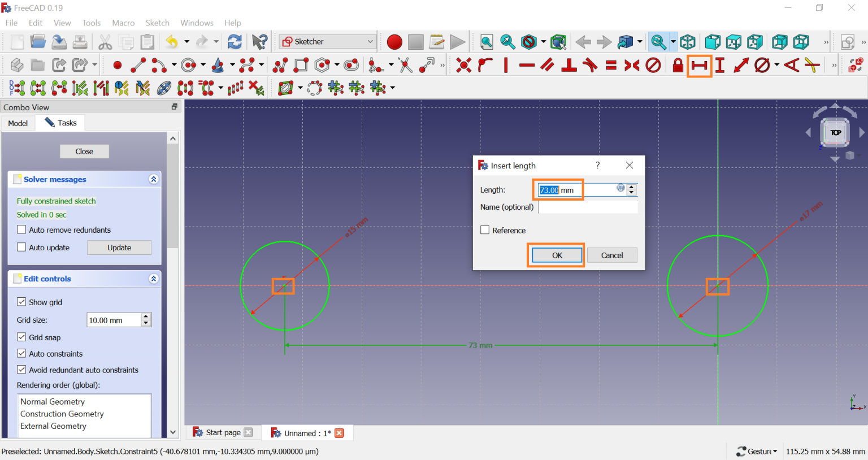This screenshot has height=460, width=868.
Task: Toggle the Auto remove redundants checkbox
Action: (22, 229)
